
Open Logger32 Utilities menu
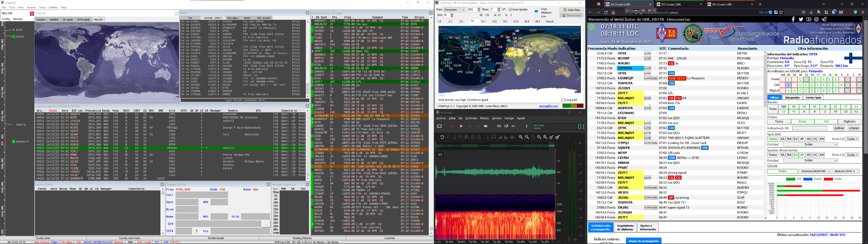(x=53, y=7)
